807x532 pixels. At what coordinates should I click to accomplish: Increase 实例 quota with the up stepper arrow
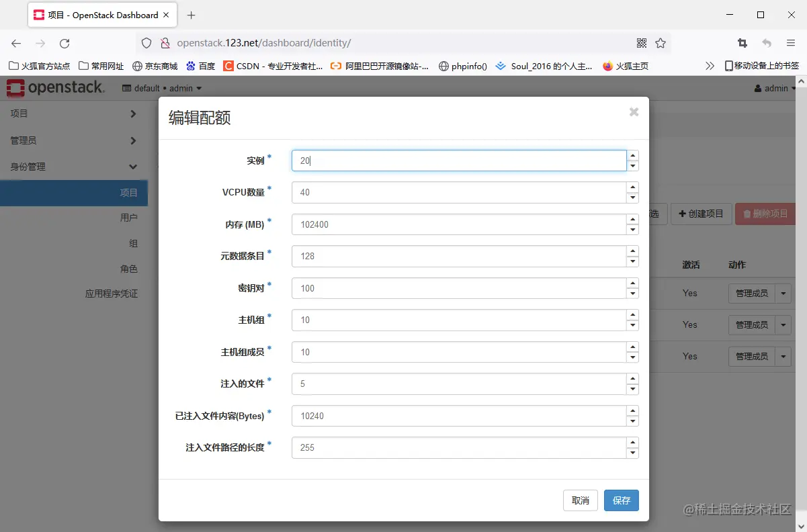(632, 156)
